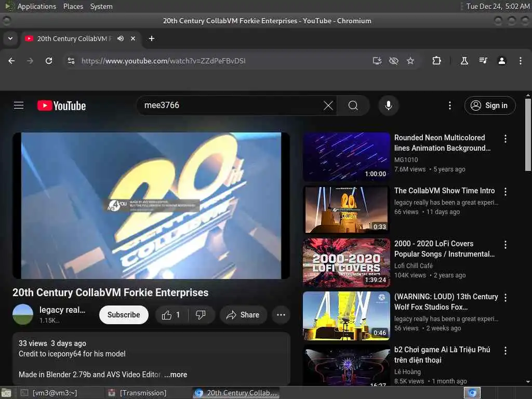Open options menu for LoFi Covers video
This screenshot has height=399, width=532.
point(506,245)
